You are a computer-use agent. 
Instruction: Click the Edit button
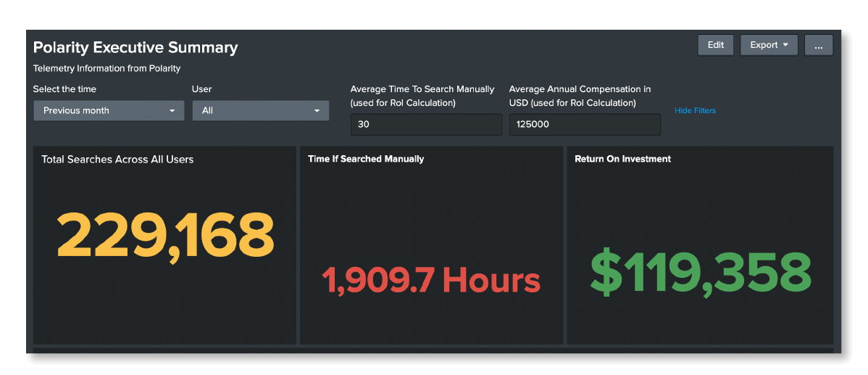coord(715,46)
